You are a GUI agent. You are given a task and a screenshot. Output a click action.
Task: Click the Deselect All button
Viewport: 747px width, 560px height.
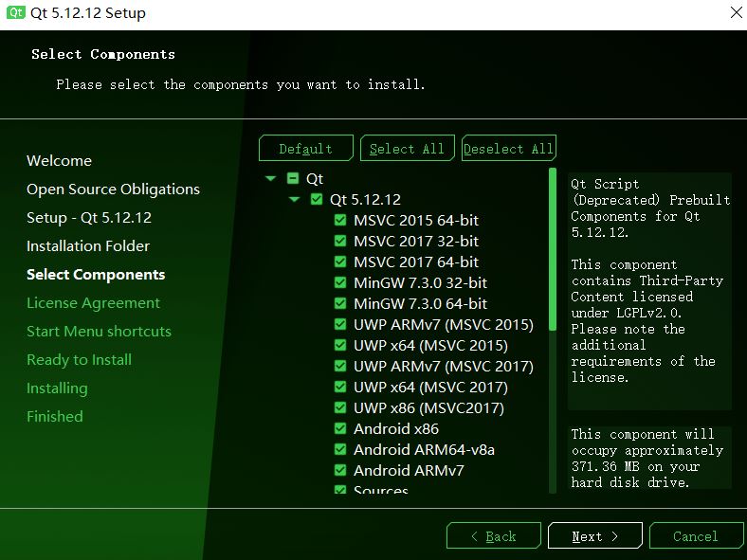509,149
